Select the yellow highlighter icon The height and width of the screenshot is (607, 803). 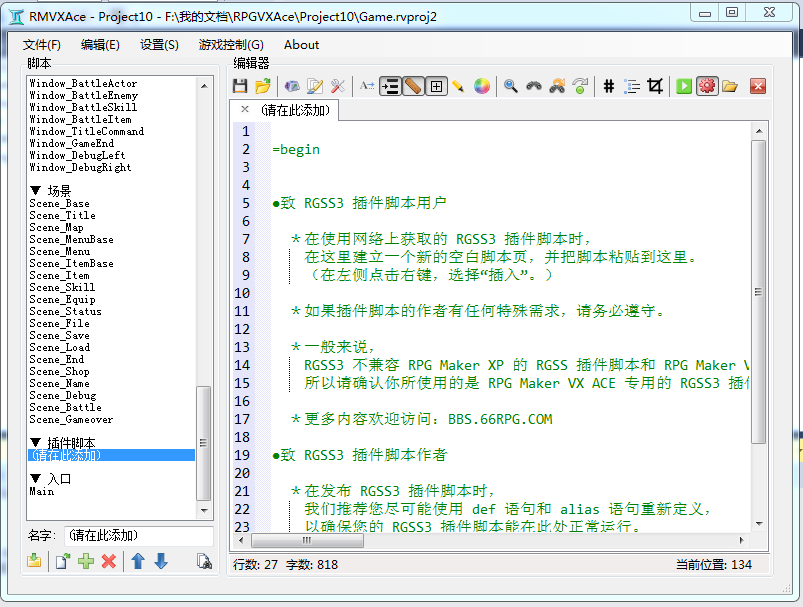[458, 86]
